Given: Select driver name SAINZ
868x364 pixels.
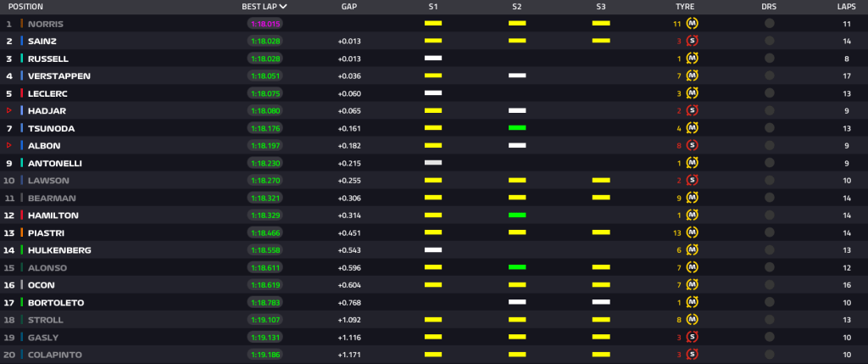Looking at the screenshot, I should pos(42,41).
